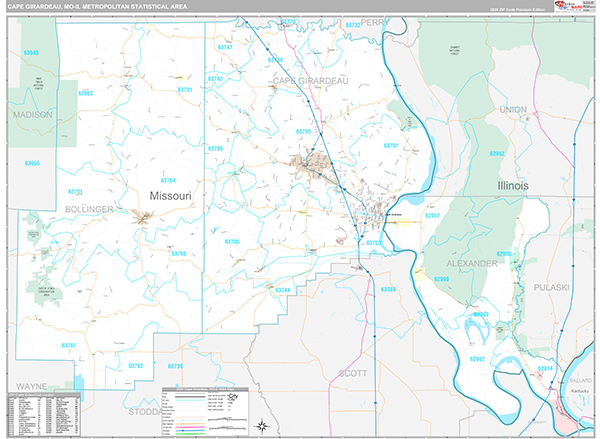Click the WAYNE county label
The width and height of the screenshot is (600, 439).
[x=31, y=384]
